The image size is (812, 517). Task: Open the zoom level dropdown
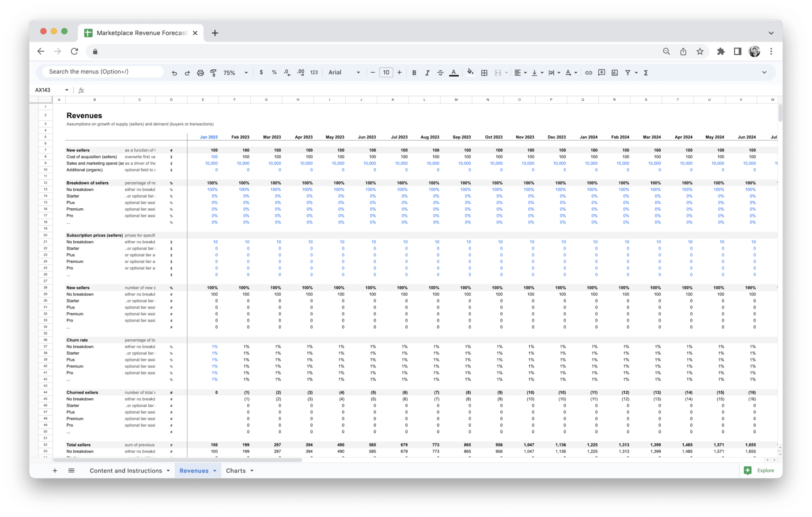tap(235, 73)
